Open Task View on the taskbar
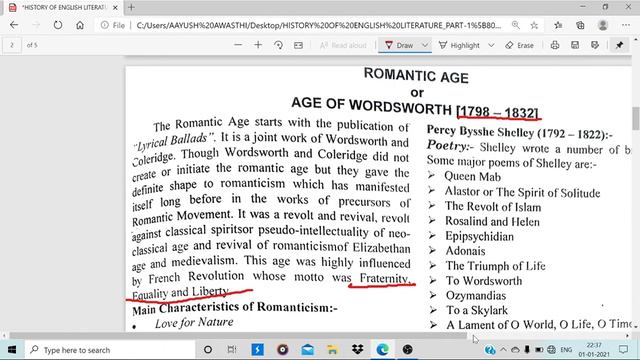The image size is (640, 360). (x=232, y=350)
